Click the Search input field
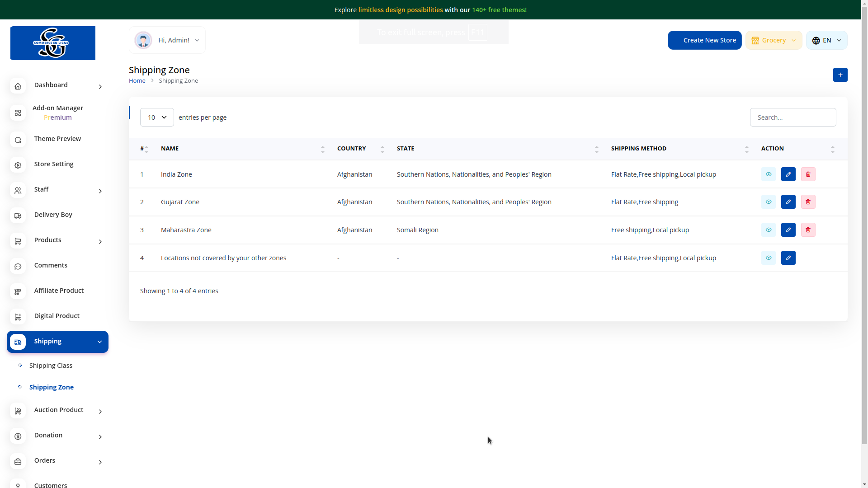Image resolution: width=868 pixels, height=488 pixels. pos(793,117)
